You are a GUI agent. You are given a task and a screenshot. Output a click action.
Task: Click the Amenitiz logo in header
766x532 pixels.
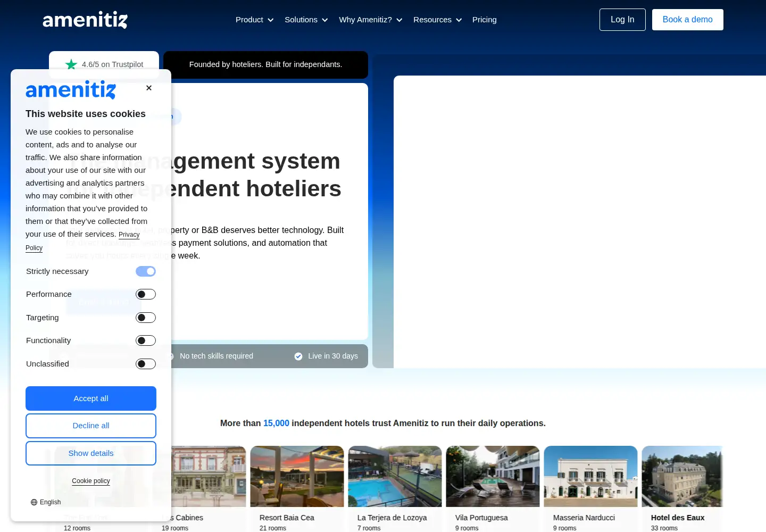pos(85,20)
